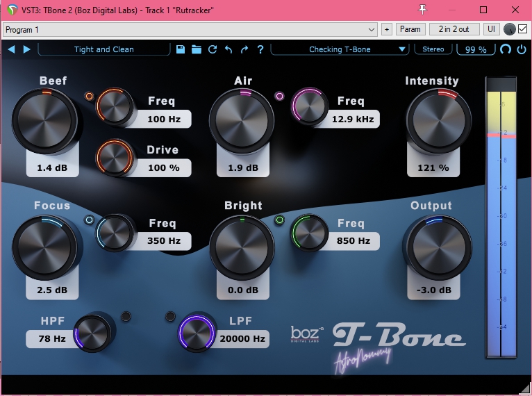The image size is (532, 396).
Task: Click the redo arrow icon
Action: click(244, 49)
